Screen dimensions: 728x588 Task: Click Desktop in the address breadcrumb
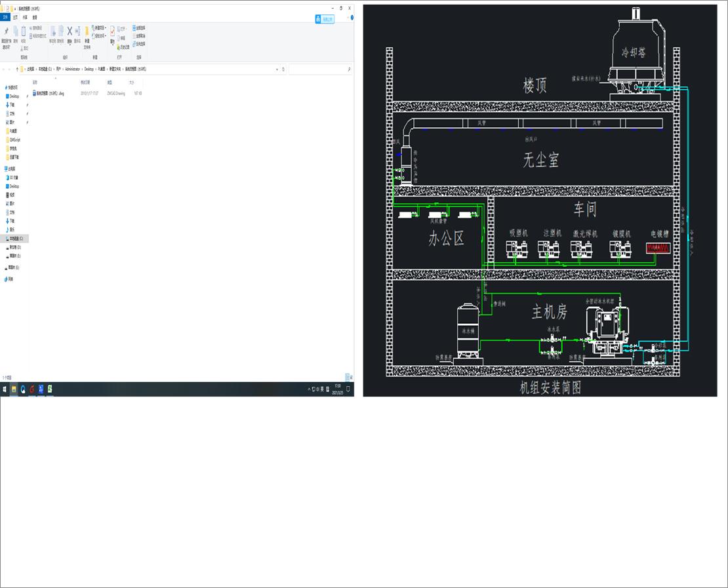[89, 69]
